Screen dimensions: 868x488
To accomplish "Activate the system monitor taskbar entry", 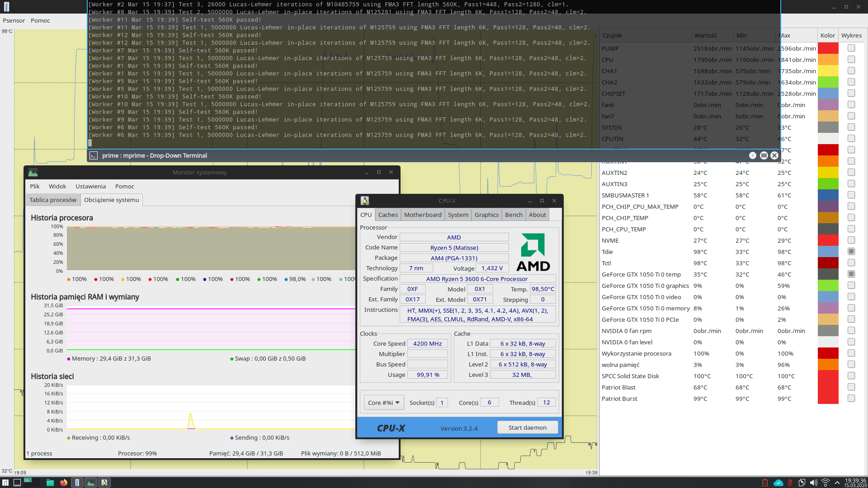I will click(x=91, y=483).
